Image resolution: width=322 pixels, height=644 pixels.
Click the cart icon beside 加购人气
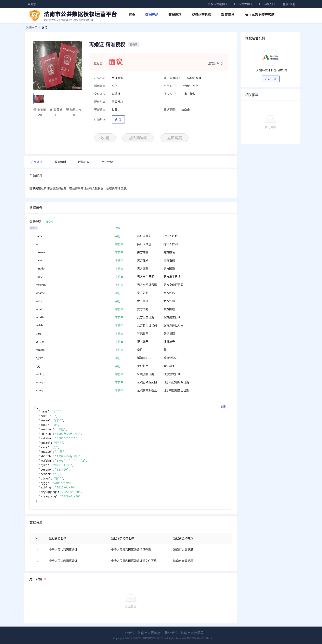(67, 109)
